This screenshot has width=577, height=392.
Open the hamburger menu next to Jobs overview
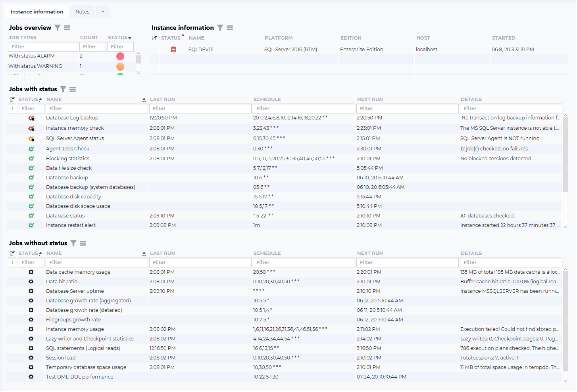click(67, 28)
